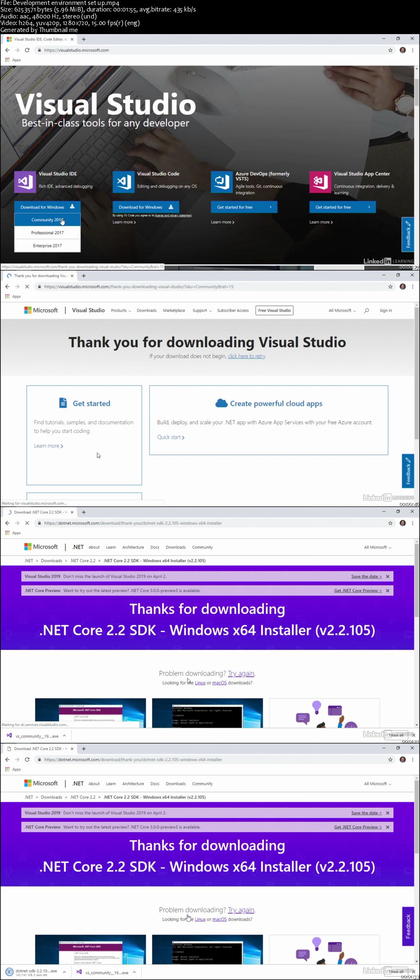Image resolution: width=420 pixels, height=980 pixels.
Task: Expand All Microsoft dropdown in the 00:01:33 frame
Action: (378, 784)
